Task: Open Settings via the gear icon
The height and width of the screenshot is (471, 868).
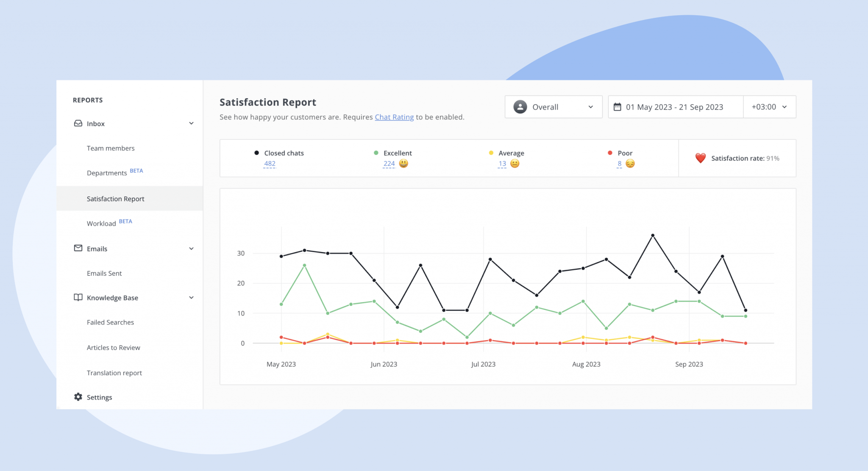Action: pos(78,397)
